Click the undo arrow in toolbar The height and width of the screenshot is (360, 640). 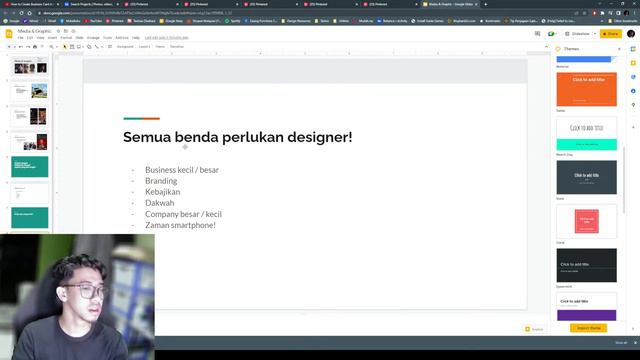(x=21, y=47)
